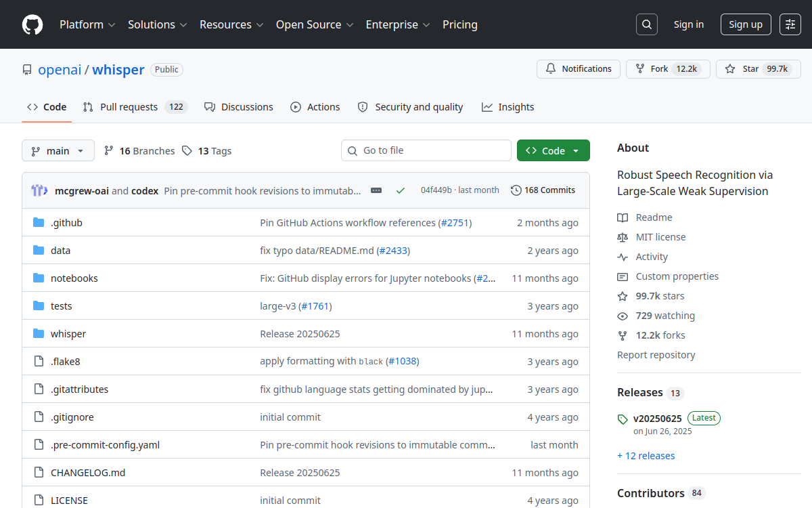
Task: Open the + 12 releases link
Action: pos(646,456)
